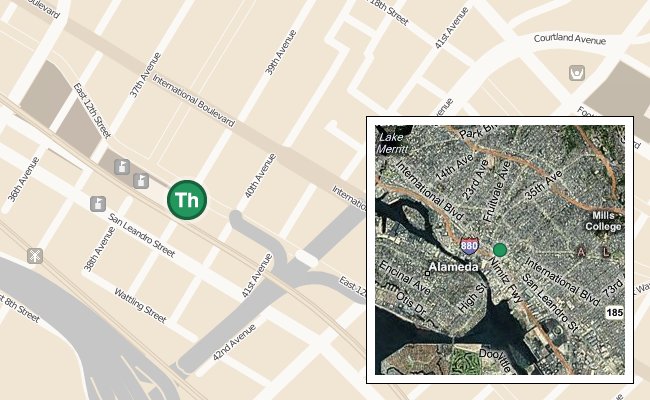Image resolution: width=650 pixels, height=400 pixels.
Task: Click the Nimitz Fwy label in the inset
Action: (505, 280)
